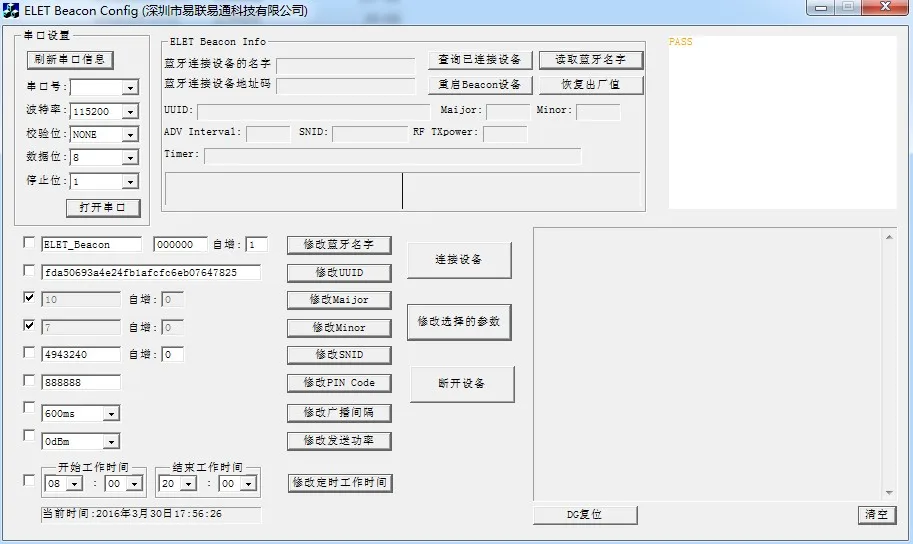The height and width of the screenshot is (544, 913).
Task: Minimize the ELET Beacon Config window
Action: [x=822, y=8]
